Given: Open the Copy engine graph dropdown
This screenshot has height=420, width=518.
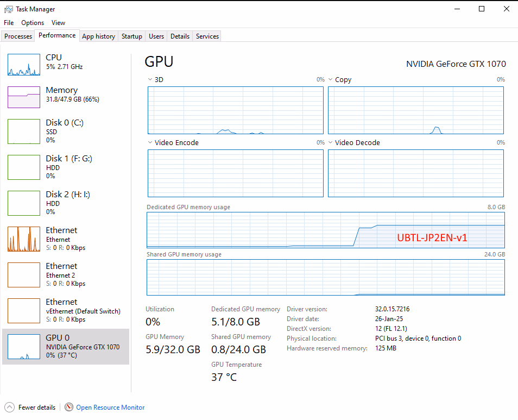Looking at the screenshot, I should coord(331,80).
